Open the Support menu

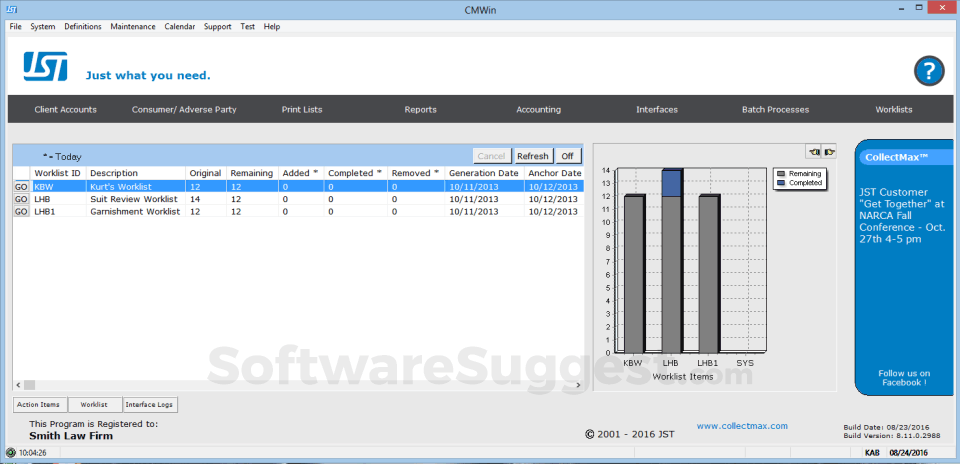coord(218,26)
